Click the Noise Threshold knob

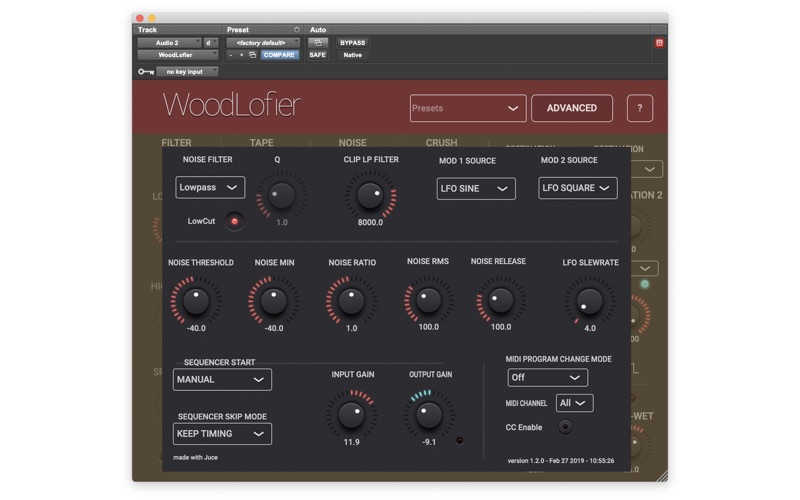196,301
